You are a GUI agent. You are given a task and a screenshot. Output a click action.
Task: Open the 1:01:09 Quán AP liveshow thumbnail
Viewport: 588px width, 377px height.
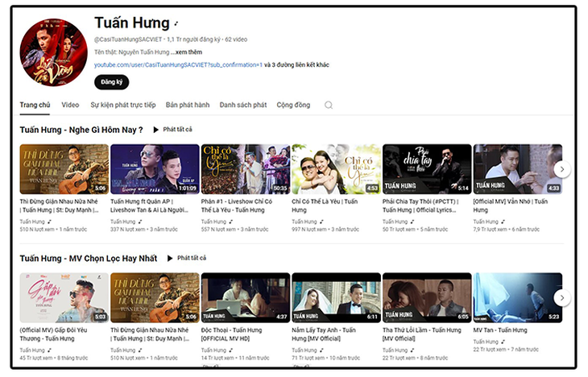pos(155,169)
